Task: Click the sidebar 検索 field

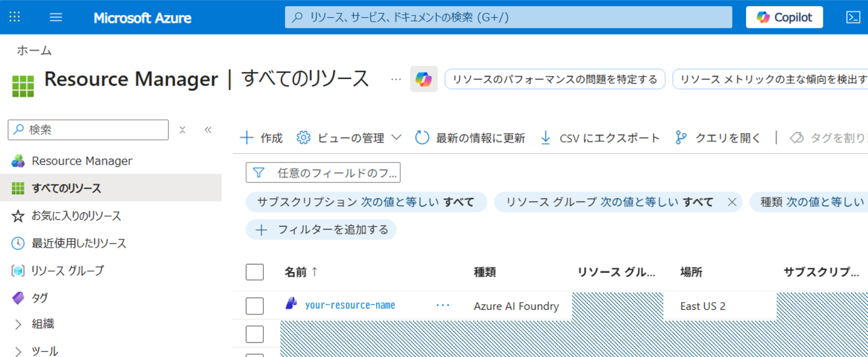Action: [x=88, y=130]
